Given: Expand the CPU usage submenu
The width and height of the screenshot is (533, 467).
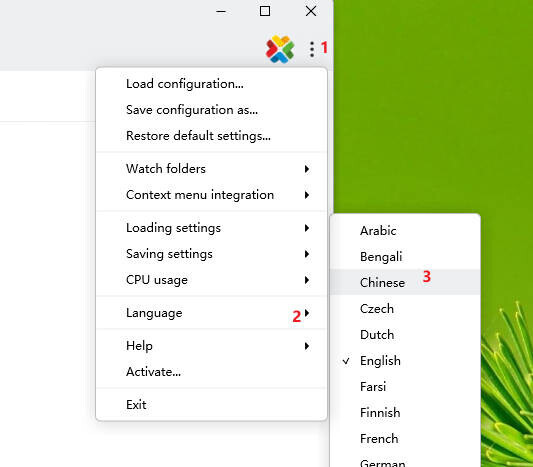Looking at the screenshot, I should click(211, 280).
